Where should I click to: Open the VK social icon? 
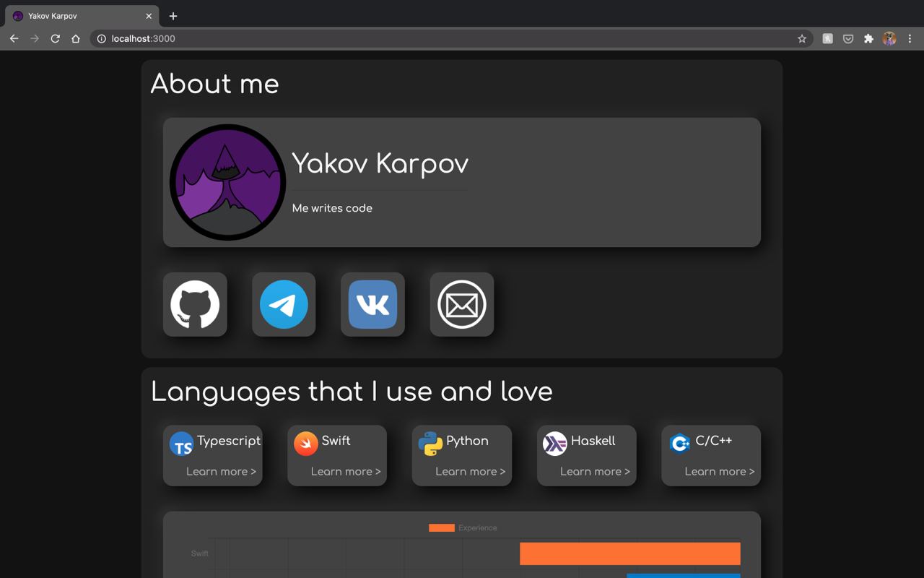tap(372, 304)
